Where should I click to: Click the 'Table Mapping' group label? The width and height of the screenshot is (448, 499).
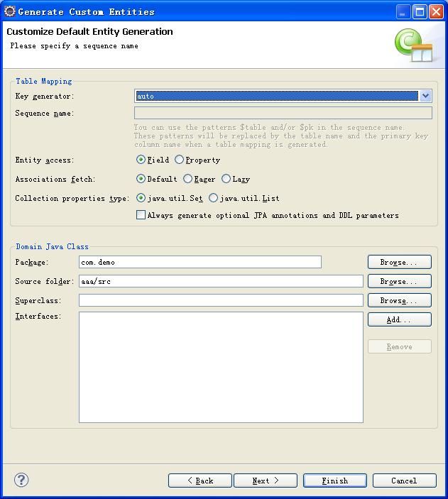pyautogui.click(x=44, y=81)
